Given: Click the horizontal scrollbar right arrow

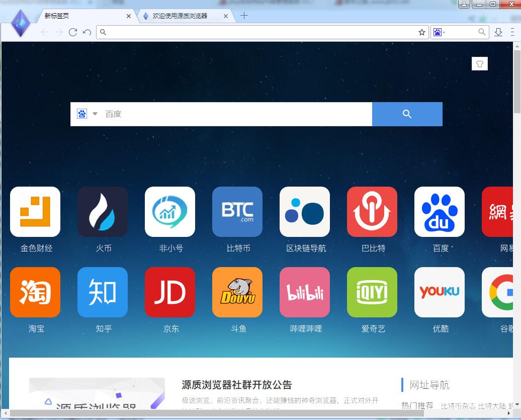Looking at the screenshot, I should point(509,413).
